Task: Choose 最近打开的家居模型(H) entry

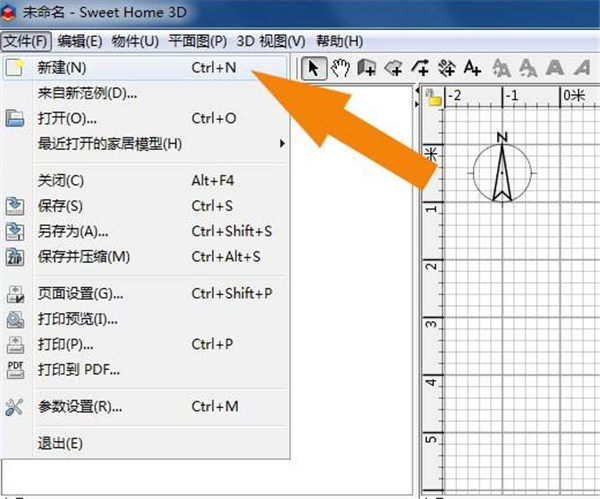Action: (x=145, y=144)
